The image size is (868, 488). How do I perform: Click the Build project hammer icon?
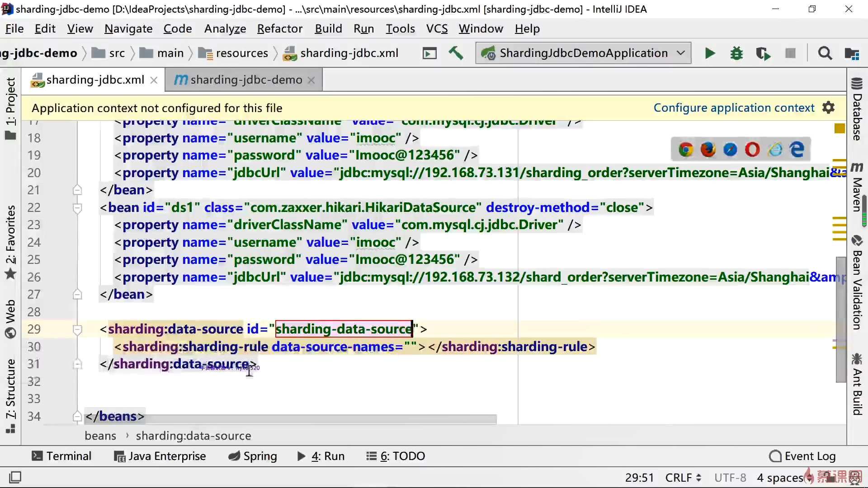point(456,53)
